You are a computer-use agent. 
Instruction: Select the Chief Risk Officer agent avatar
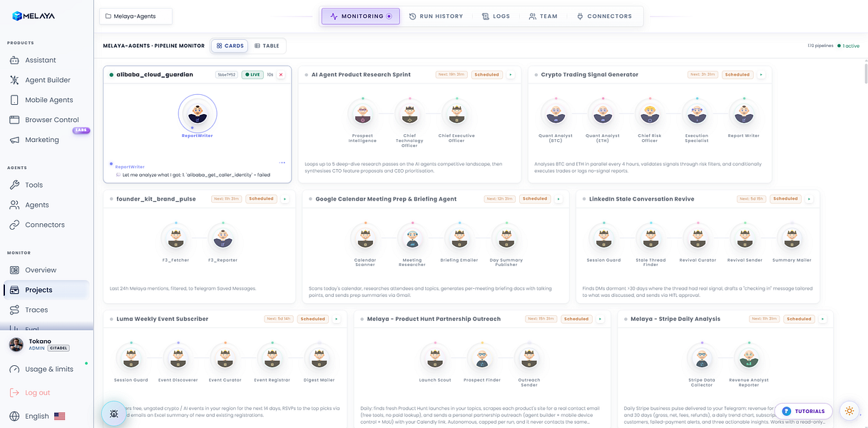649,113
